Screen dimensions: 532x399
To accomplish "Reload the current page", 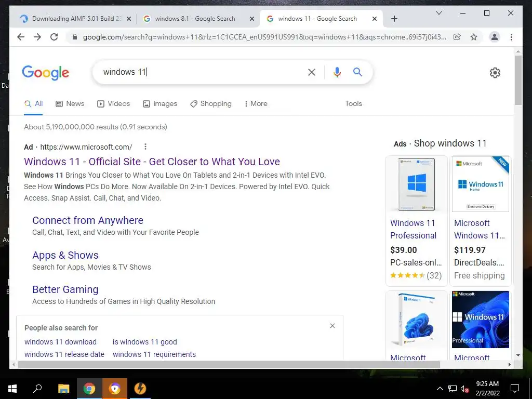I will 54,37.
